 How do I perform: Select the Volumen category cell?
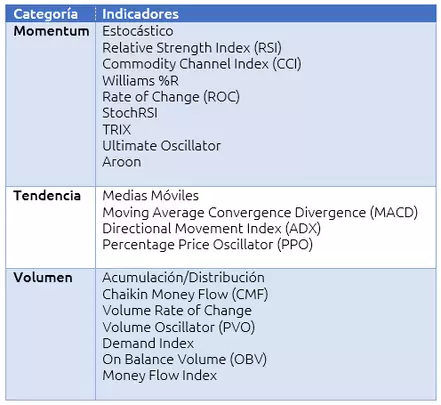[50, 334]
